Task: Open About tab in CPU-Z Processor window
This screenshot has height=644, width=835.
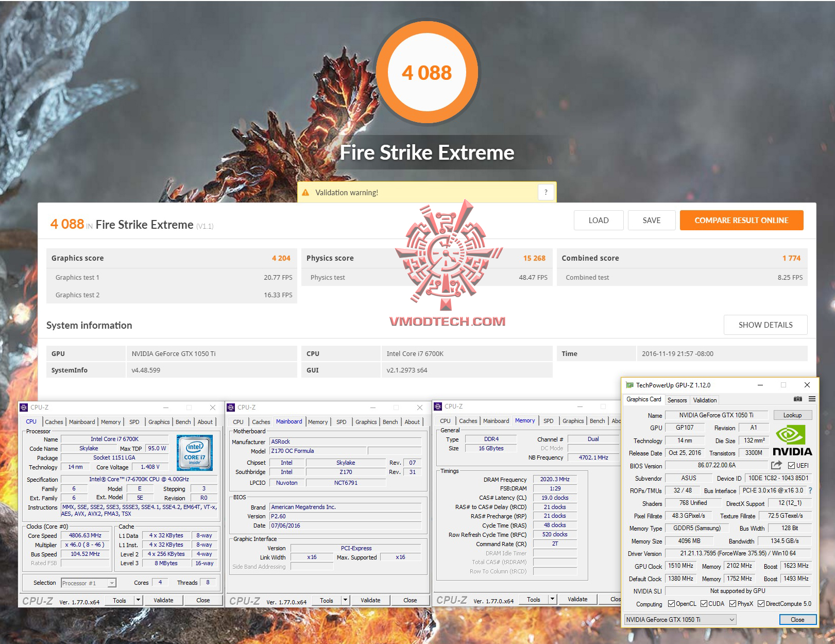Action: pos(205,422)
